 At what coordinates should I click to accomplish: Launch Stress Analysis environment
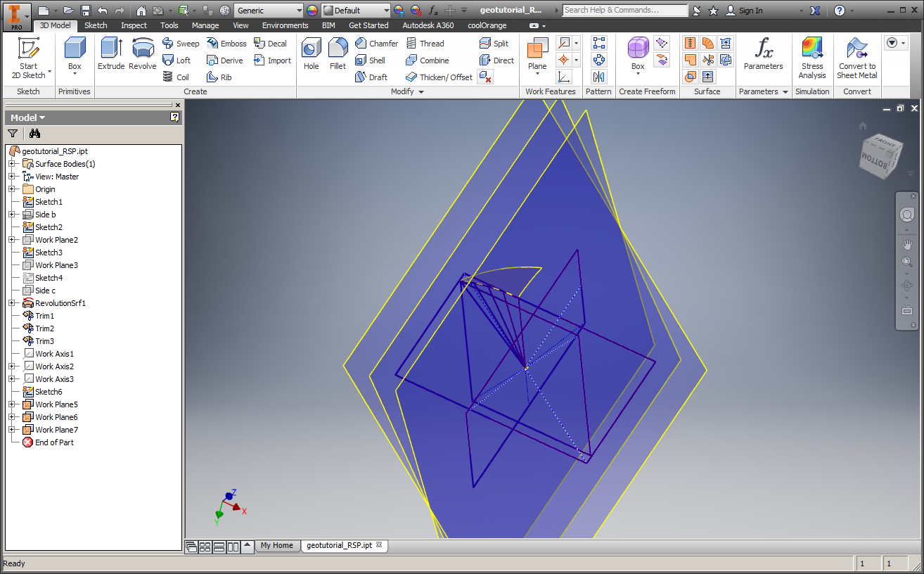click(812, 58)
